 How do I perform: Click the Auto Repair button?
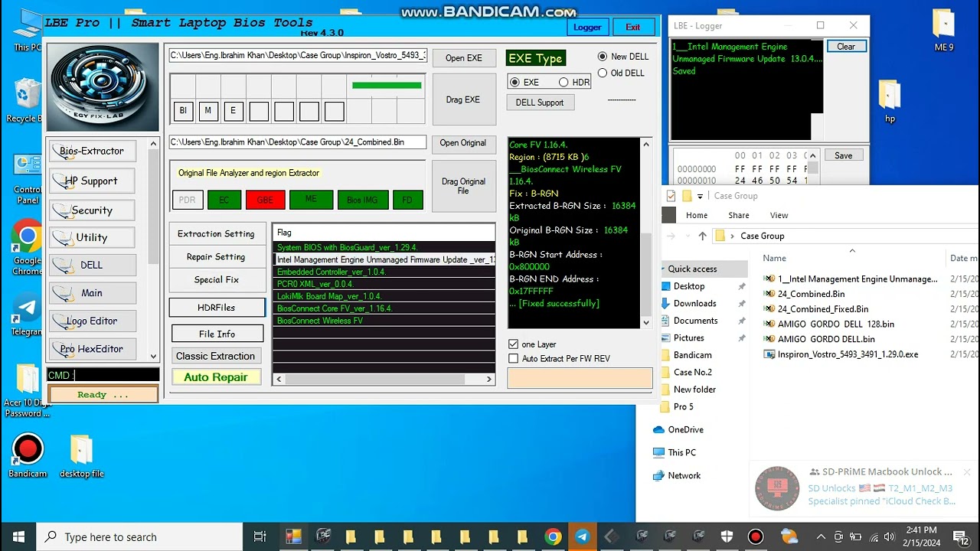coord(216,377)
